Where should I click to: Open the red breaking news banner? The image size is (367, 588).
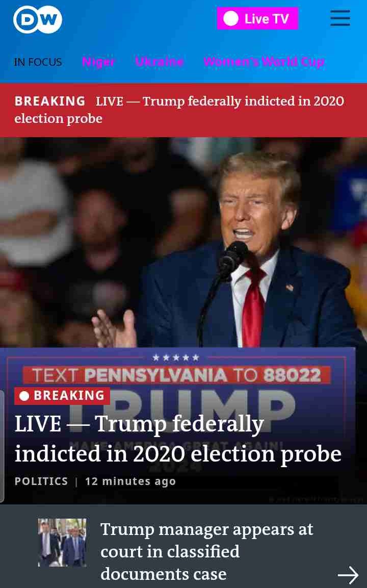(183, 110)
